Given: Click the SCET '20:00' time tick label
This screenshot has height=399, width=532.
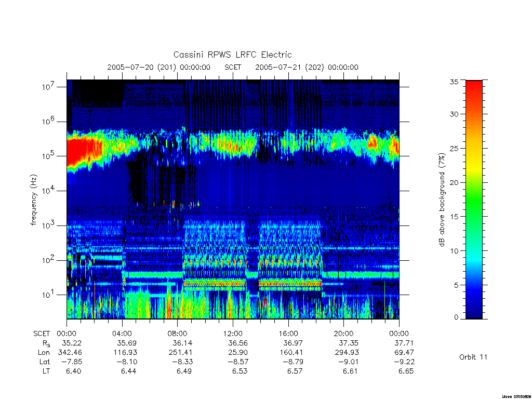Looking at the screenshot, I should coord(343,334).
